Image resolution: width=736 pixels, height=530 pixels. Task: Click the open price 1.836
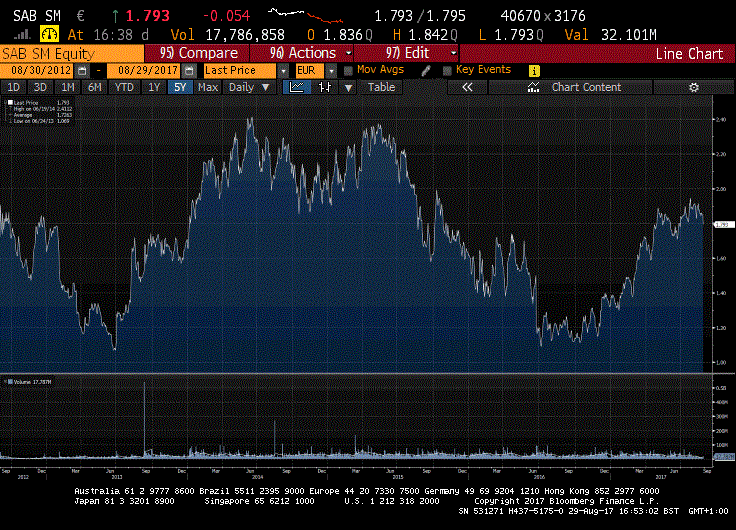tap(343, 34)
